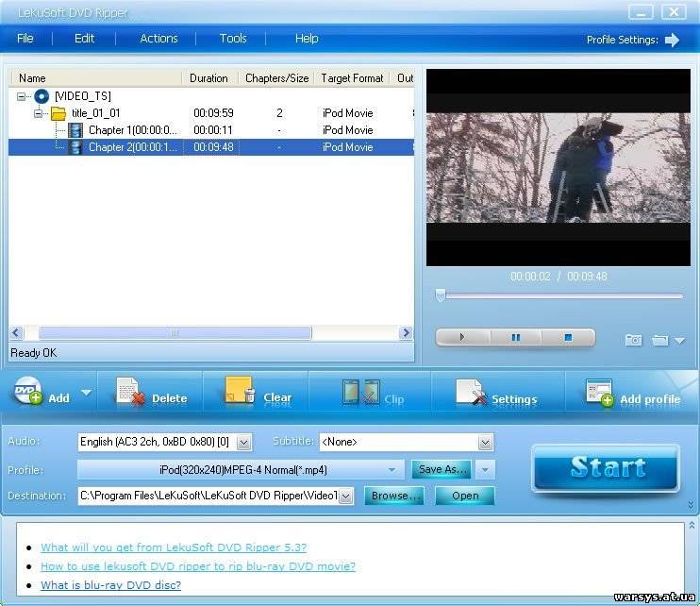Click the Clip toolbar button
Viewport: 700px width, 606px height.
(x=373, y=393)
